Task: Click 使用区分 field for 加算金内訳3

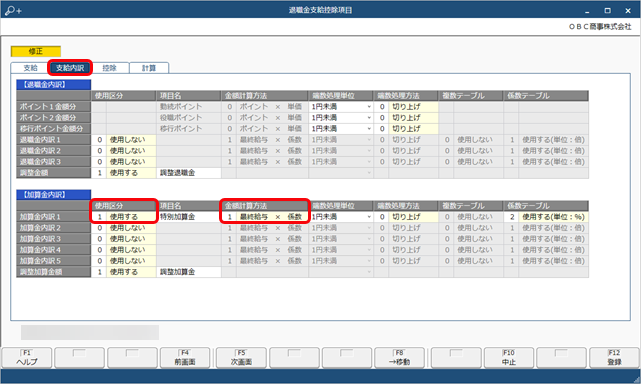Action: pyautogui.click(x=123, y=239)
